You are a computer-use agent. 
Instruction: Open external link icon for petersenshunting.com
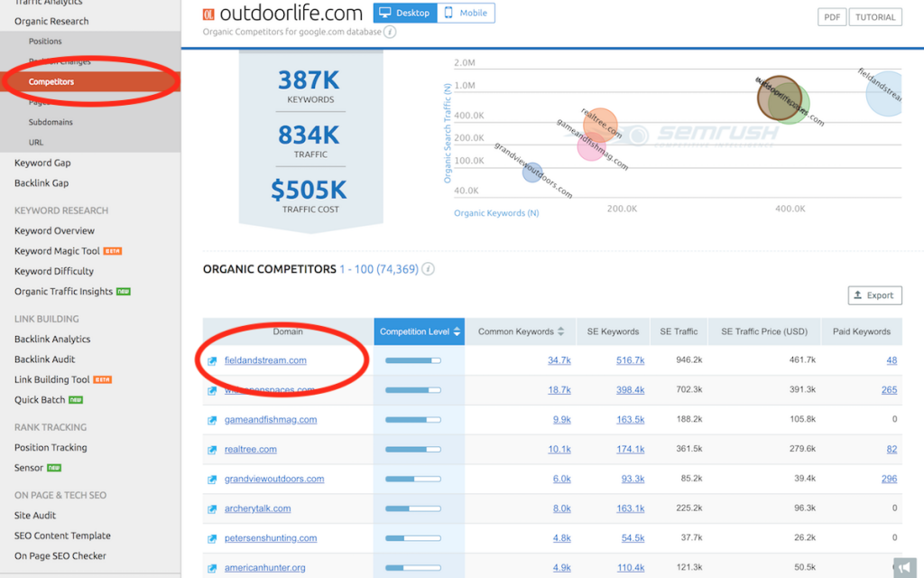point(211,538)
